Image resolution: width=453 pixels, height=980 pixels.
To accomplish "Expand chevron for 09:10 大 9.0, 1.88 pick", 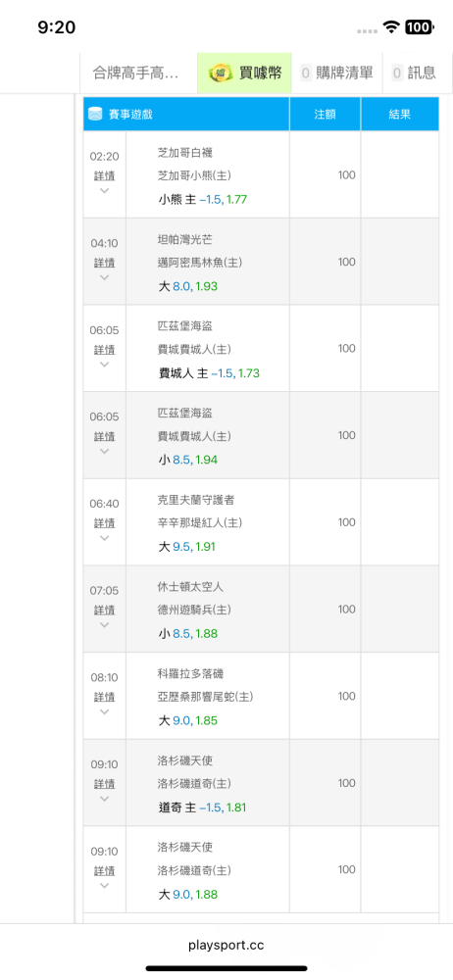I will coord(105,886).
